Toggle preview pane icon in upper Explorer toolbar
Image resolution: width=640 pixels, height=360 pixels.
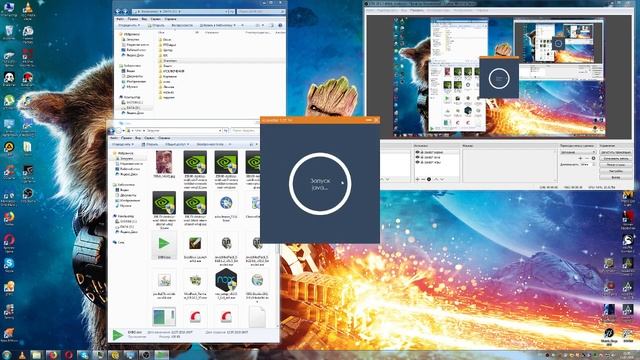pos(272,25)
